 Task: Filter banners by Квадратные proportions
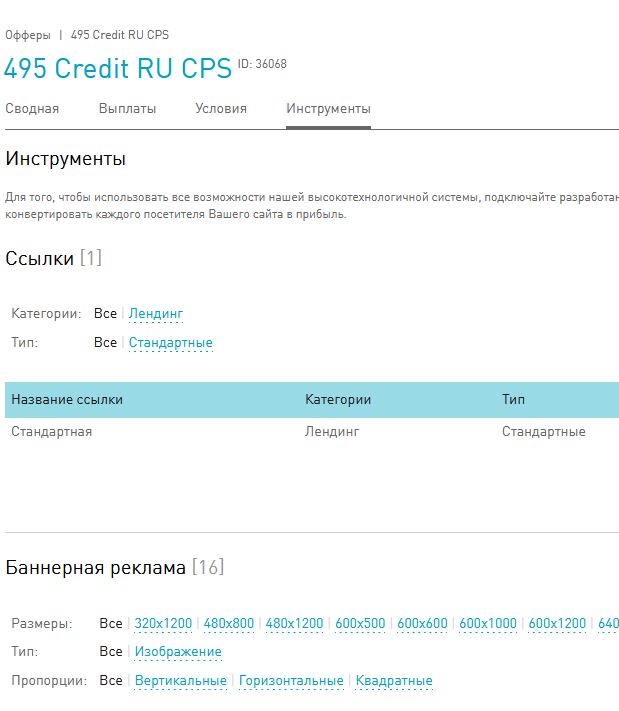[394, 681]
